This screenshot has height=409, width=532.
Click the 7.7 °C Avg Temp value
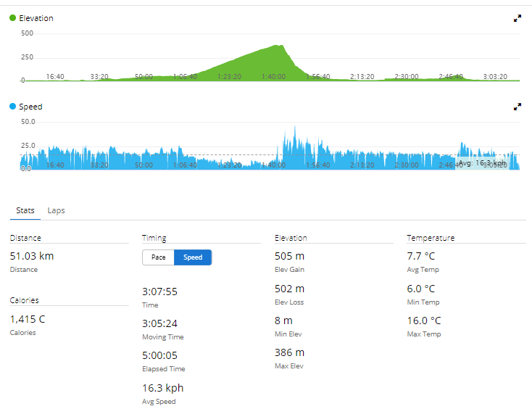pos(422,256)
